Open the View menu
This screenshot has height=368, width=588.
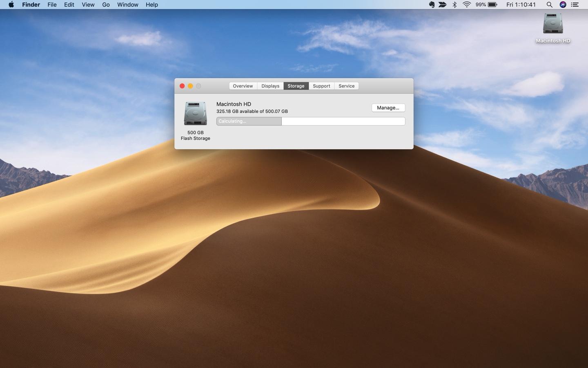(x=88, y=4)
